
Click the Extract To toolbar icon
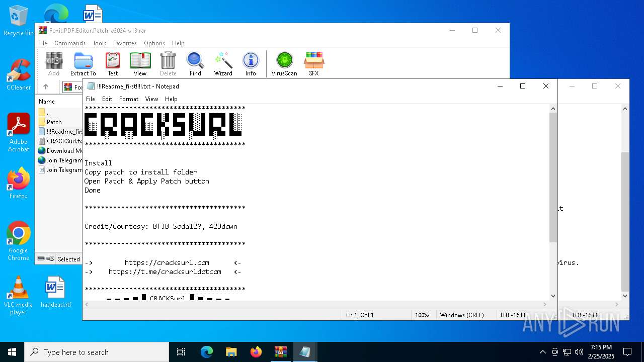83,64
